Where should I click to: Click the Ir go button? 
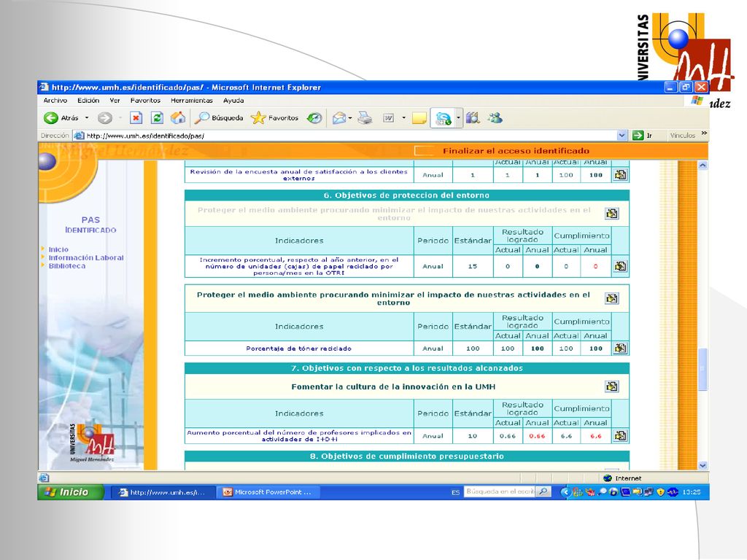click(643, 136)
